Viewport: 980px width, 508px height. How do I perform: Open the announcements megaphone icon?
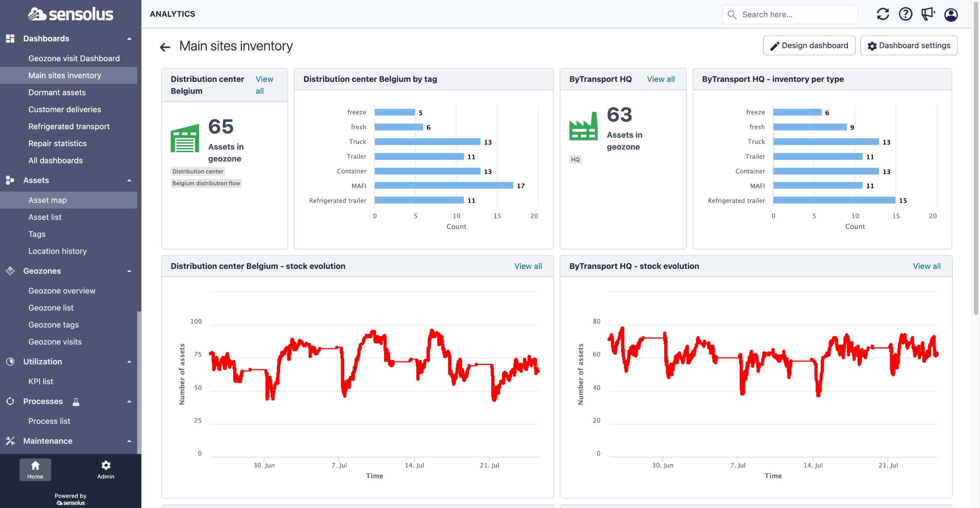(x=928, y=14)
